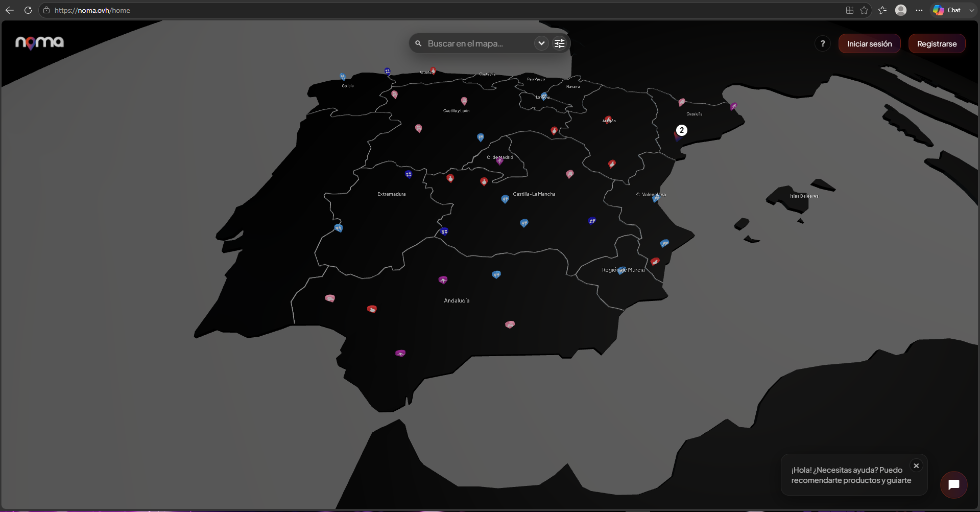This screenshot has height=512, width=980.
Task: Open the help question mark button
Action: point(823,44)
